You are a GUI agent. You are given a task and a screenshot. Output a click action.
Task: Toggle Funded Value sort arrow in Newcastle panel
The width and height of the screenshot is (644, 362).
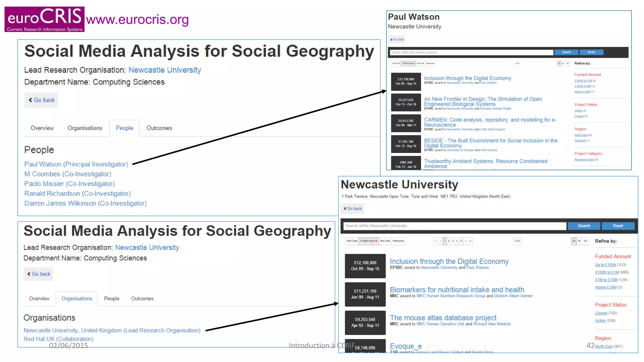click(376, 241)
